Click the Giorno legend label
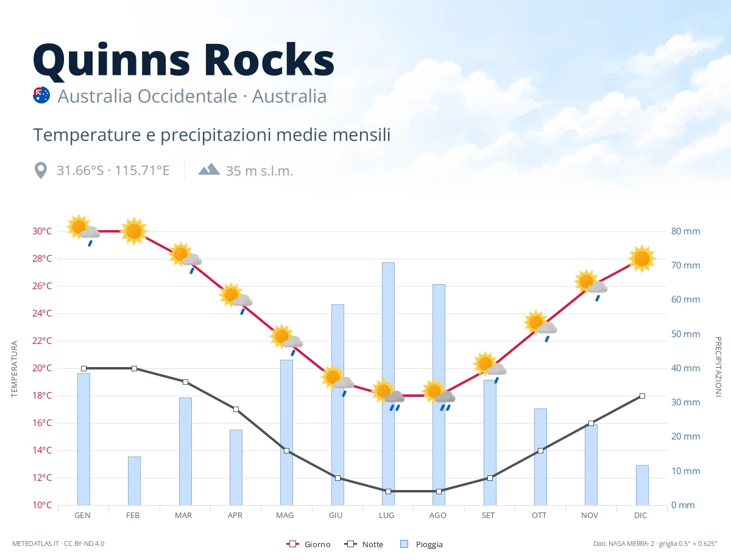731x560 pixels. [x=317, y=544]
